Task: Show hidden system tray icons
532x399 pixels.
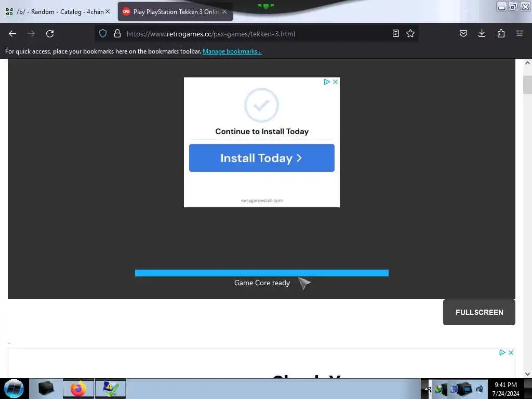Action: click(426, 389)
